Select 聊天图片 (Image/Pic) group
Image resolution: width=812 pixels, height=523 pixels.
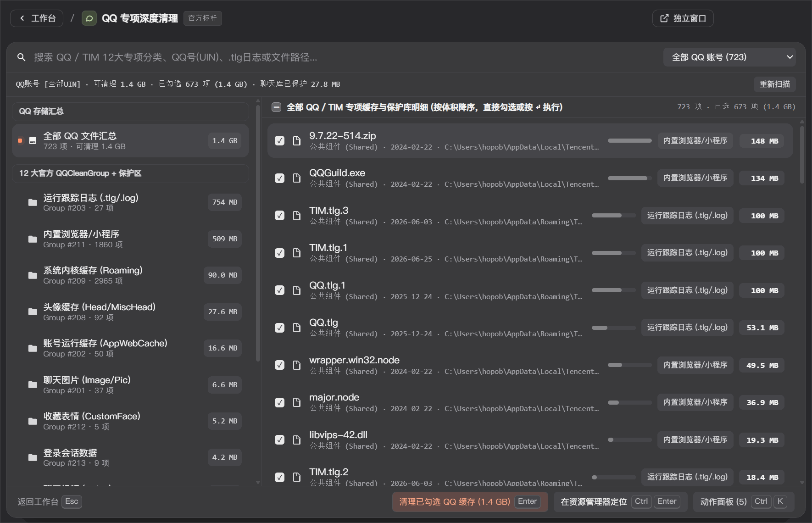coord(130,385)
